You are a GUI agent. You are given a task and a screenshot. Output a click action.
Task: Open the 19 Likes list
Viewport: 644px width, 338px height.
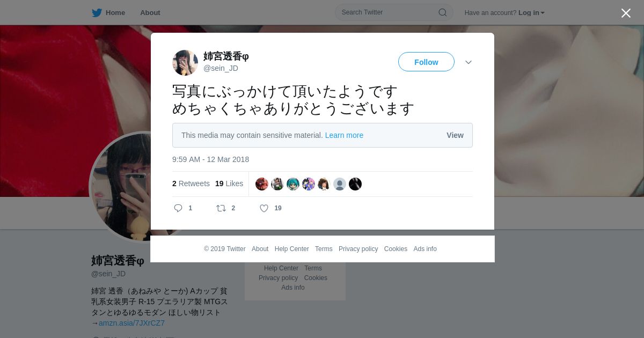click(x=229, y=183)
